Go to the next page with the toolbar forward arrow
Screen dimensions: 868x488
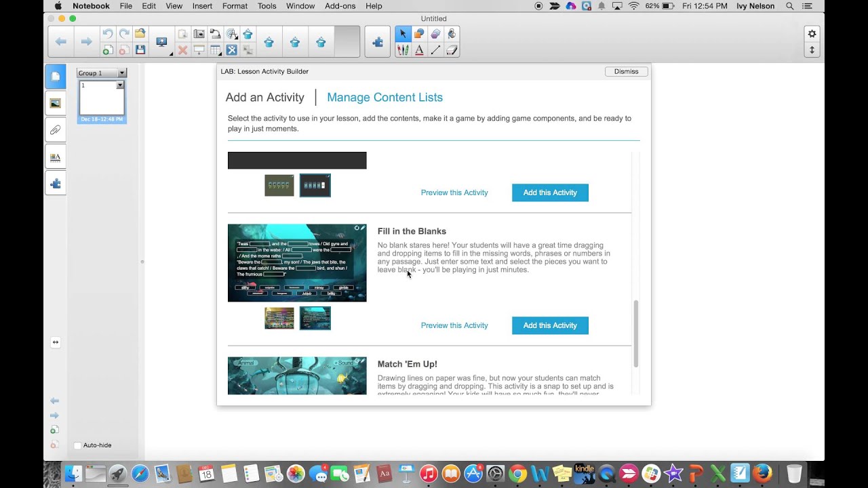(x=86, y=42)
